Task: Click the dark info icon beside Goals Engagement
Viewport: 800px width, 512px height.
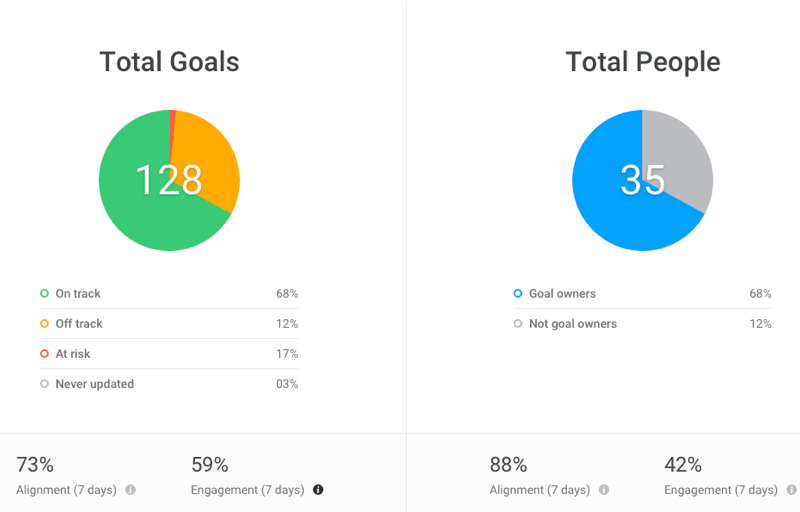Action: point(318,490)
